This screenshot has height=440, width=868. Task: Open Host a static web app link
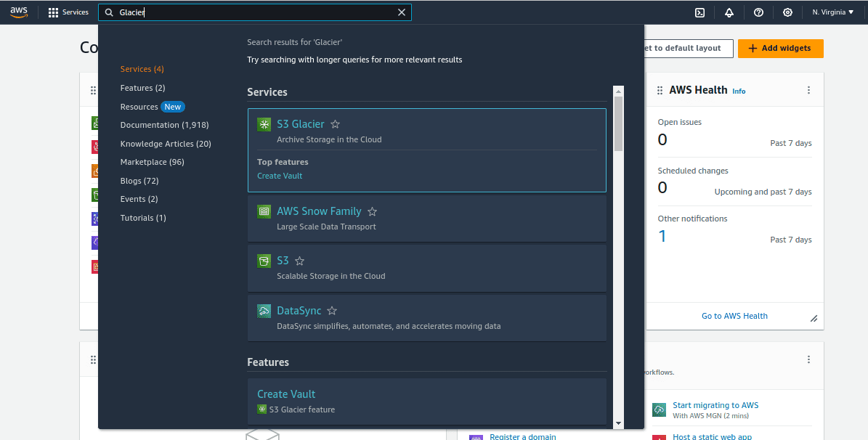712,436
